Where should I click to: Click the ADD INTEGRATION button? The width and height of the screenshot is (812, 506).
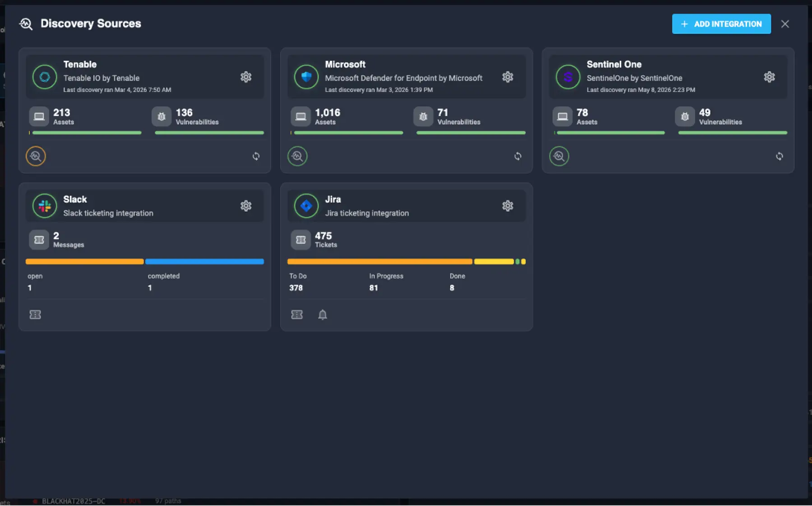(721, 24)
